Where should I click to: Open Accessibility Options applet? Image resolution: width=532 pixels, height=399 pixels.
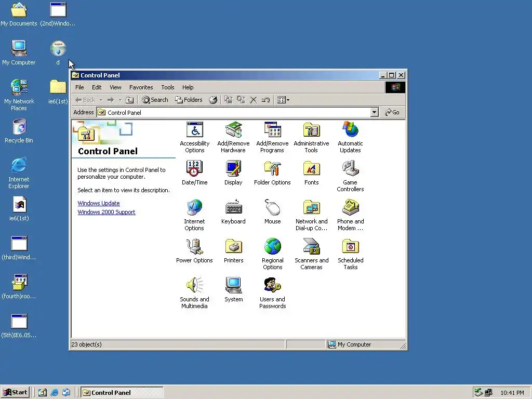pos(194,137)
